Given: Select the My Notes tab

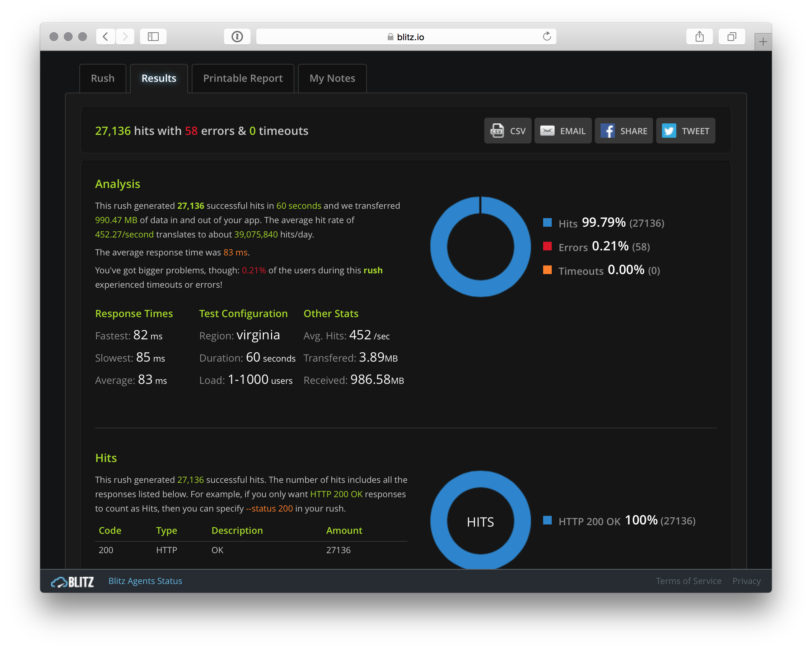Looking at the screenshot, I should [x=332, y=78].
